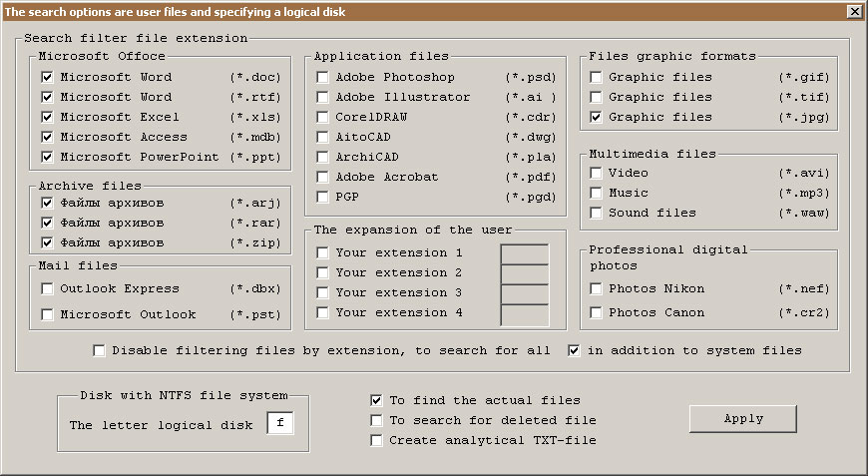Check Sound files *.waw option
The image size is (868, 476).
click(x=596, y=213)
